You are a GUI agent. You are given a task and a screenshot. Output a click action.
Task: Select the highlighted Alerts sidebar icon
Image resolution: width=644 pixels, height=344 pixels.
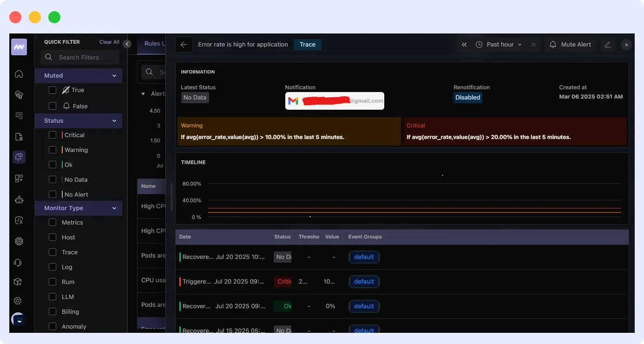(x=19, y=157)
